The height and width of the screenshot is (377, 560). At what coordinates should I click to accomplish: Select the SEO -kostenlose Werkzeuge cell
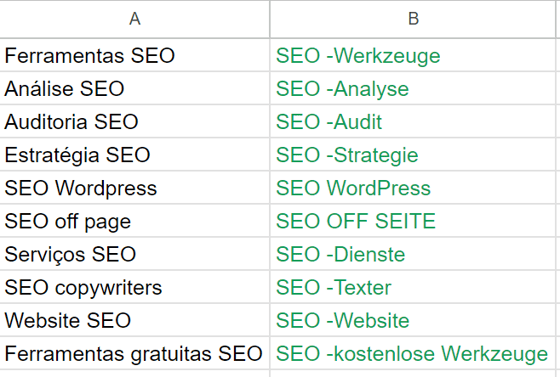[413, 353]
